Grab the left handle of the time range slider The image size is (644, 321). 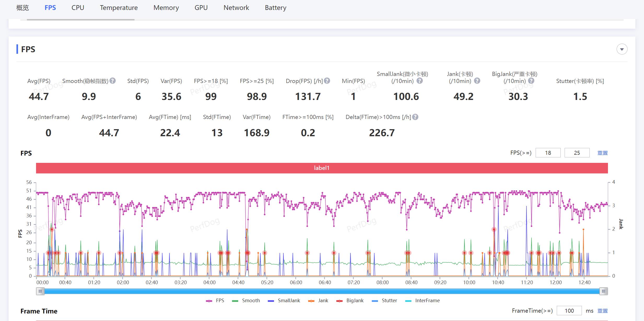click(40, 291)
